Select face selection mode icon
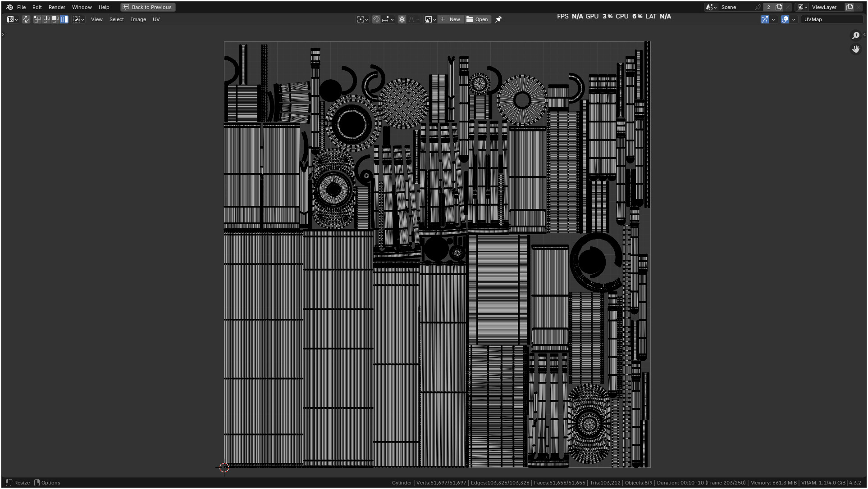 (55, 19)
